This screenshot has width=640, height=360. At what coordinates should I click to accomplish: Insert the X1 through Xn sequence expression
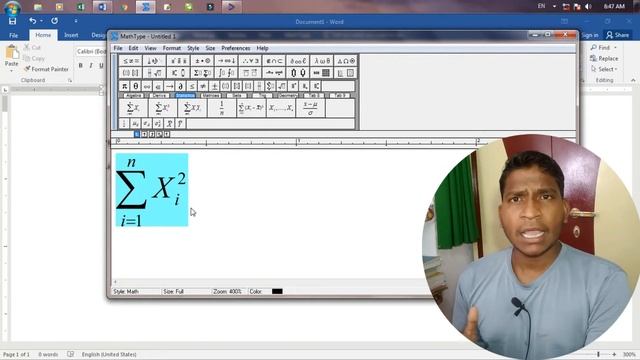point(280,108)
